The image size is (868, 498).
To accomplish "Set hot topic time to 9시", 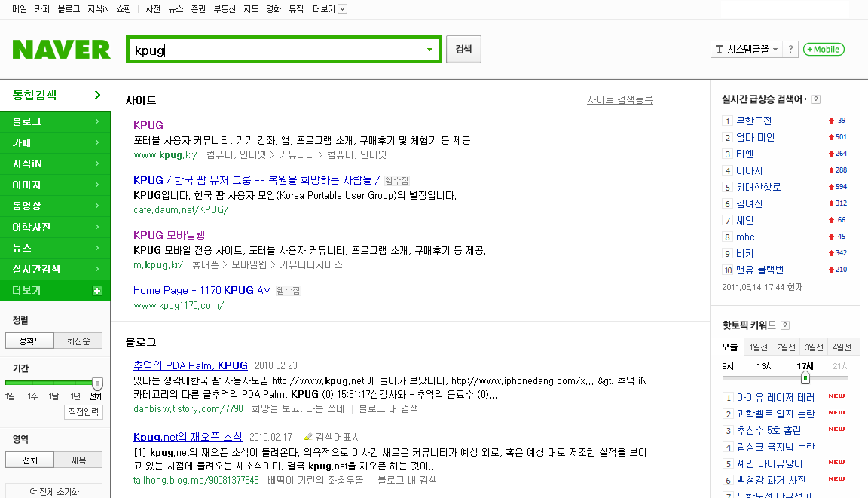I will pos(727,366).
